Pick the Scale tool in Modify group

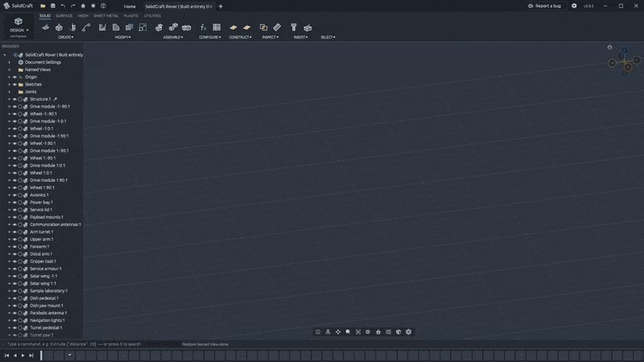[142, 27]
